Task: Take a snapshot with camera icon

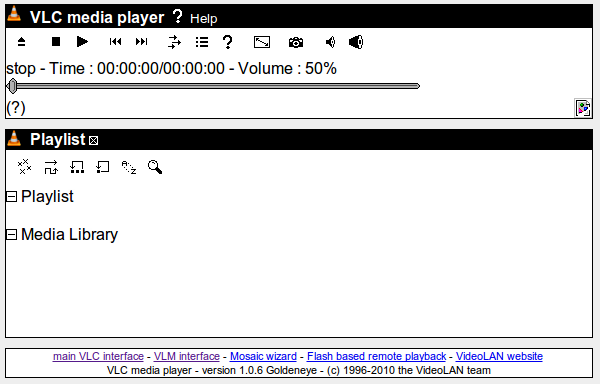Action: (296, 42)
